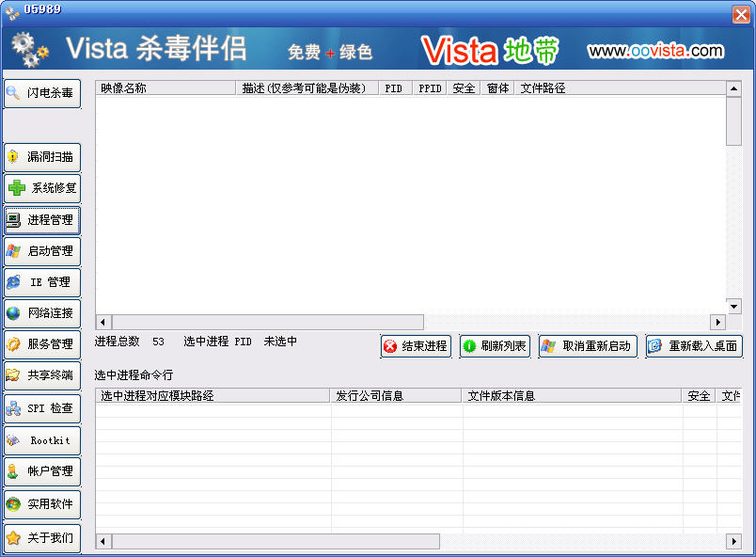This screenshot has width=756, height=557.
Task: Click the Rootkit sidebar icon
Action: [13, 440]
